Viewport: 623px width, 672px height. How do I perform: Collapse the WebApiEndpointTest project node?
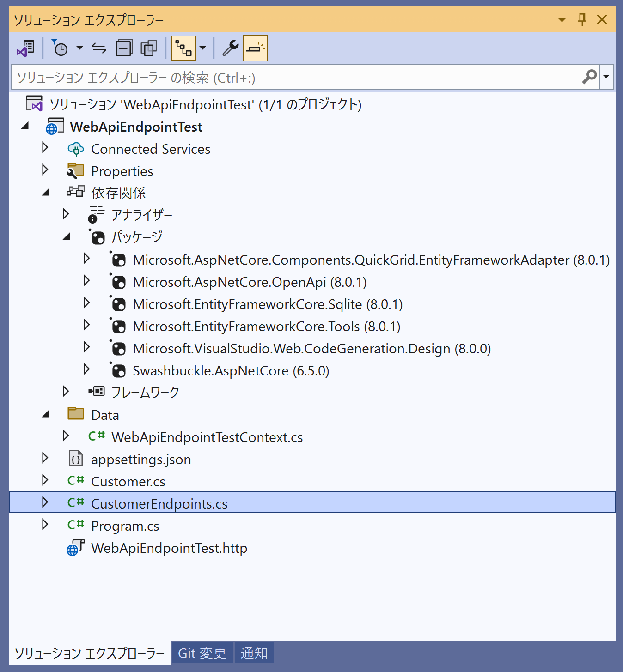pos(25,126)
